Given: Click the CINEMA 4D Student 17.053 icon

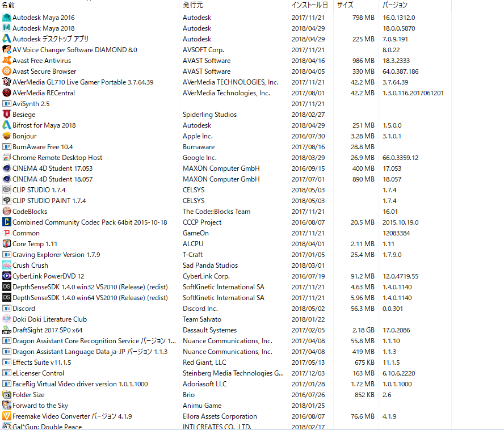Looking at the screenshot, I should [x=6, y=168].
